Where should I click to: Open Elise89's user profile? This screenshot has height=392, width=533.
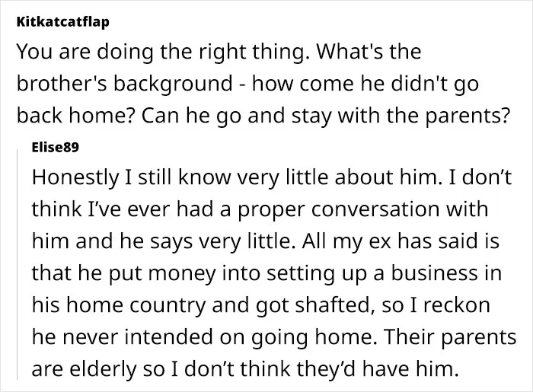55,148
